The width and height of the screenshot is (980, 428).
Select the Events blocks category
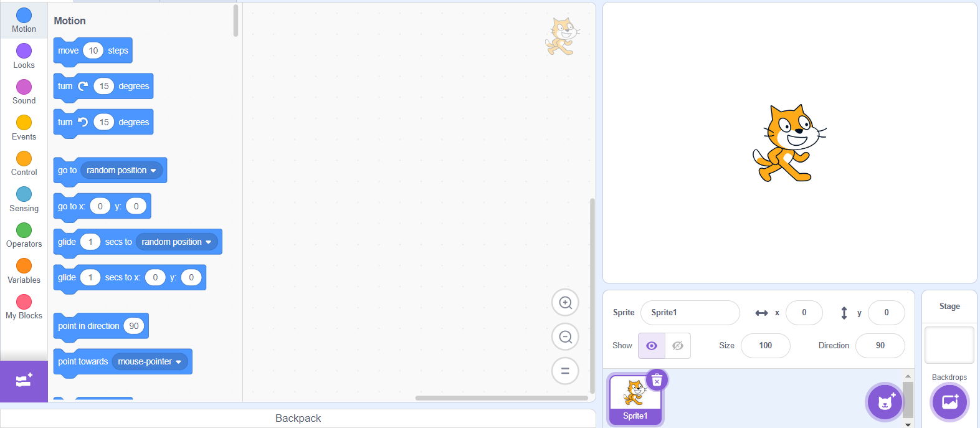pyautogui.click(x=24, y=128)
